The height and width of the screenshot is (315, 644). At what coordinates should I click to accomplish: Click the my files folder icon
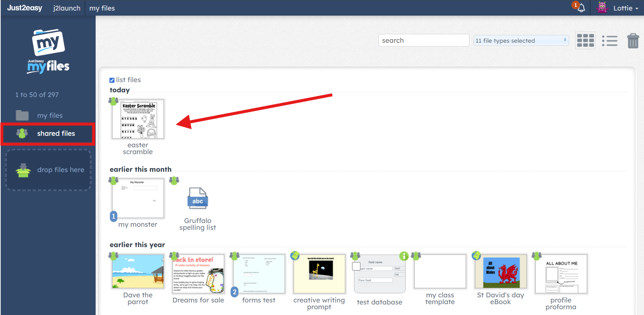point(22,115)
